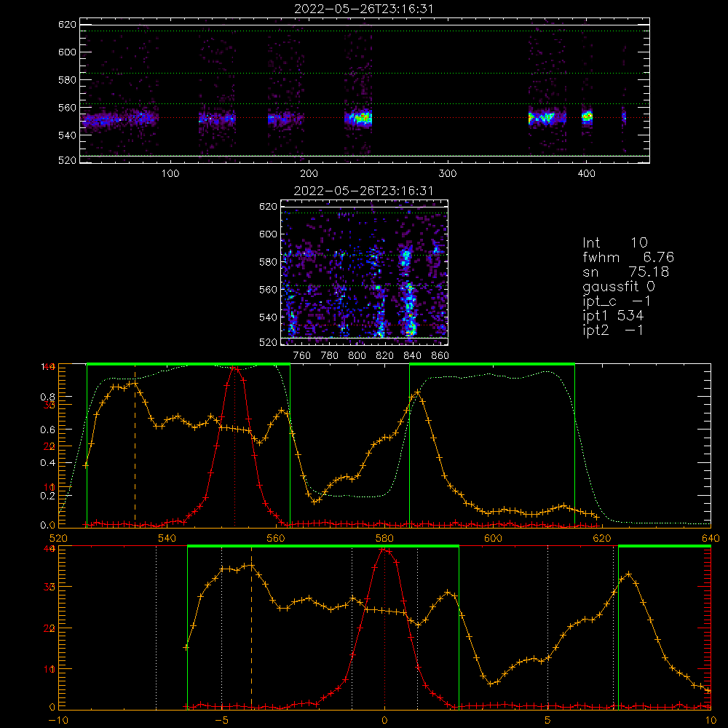Click x-axis label -10 on bottom plot

coord(58,720)
